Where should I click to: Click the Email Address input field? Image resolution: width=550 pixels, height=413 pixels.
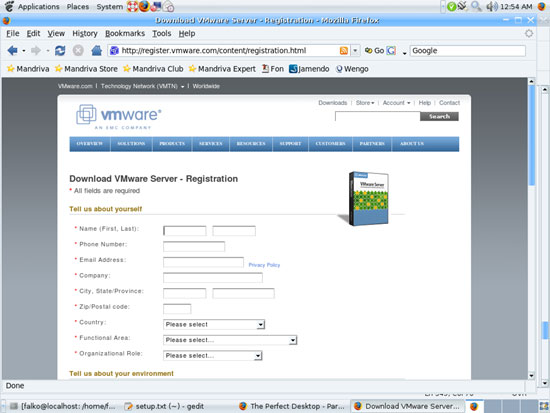203,262
